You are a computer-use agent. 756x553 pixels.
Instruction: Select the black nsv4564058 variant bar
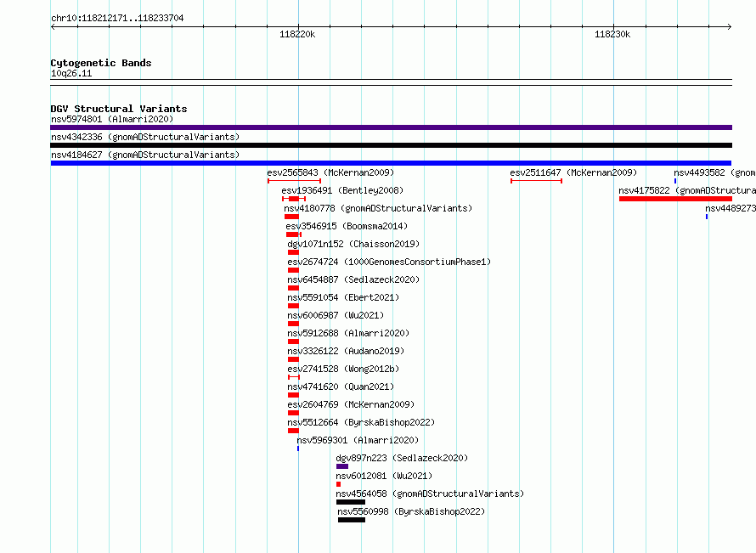point(351,502)
